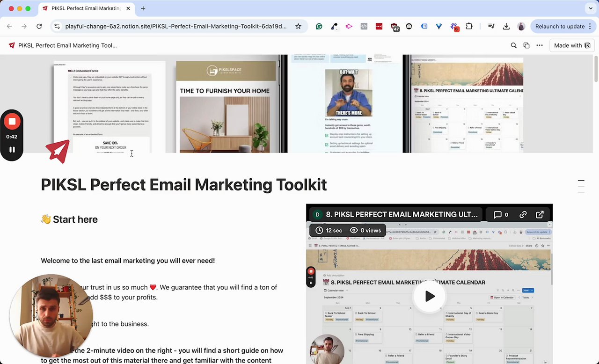Click the Notion duplicate page icon

[526, 45]
